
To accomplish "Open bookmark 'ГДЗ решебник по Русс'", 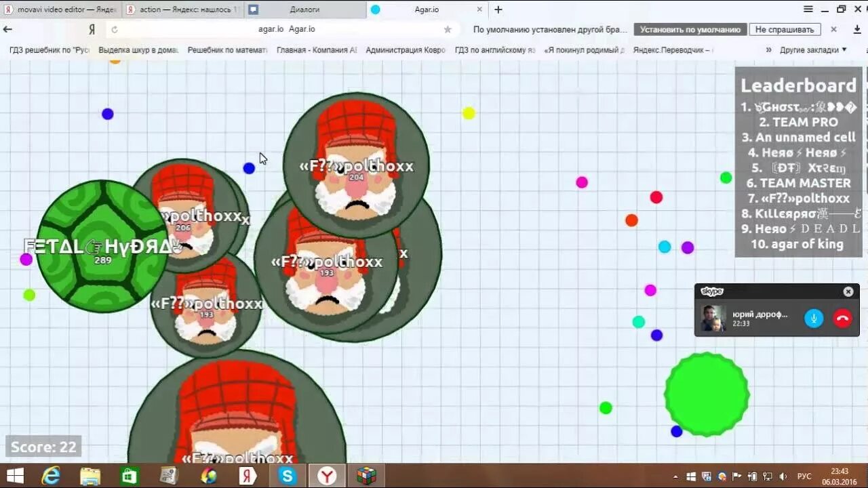I will (x=49, y=50).
